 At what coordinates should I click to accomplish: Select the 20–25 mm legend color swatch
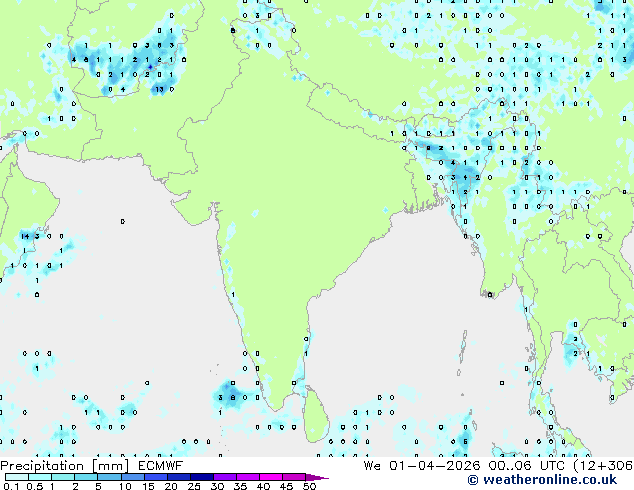[178, 477]
